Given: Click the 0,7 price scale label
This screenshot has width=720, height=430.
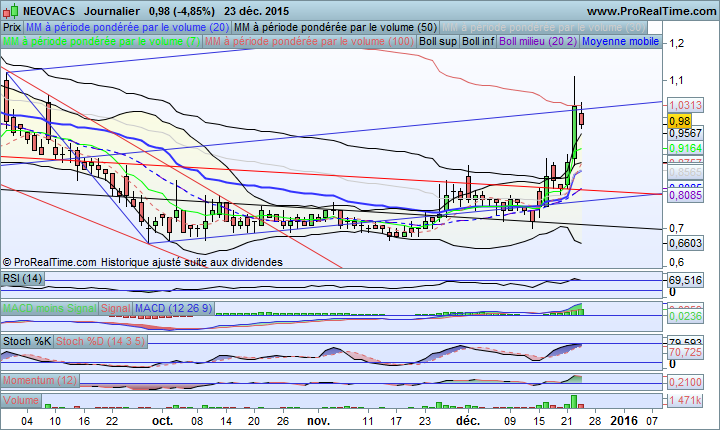Looking at the screenshot, I should click(x=676, y=228).
